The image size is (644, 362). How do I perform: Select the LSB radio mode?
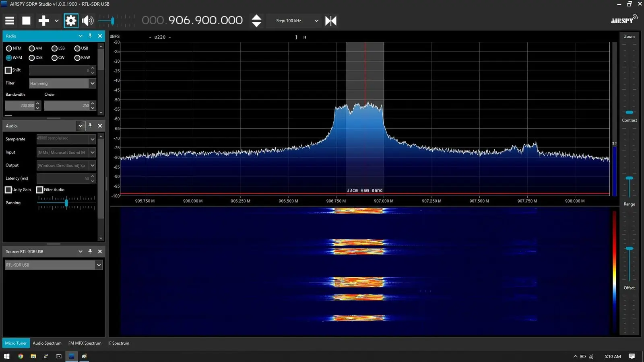coord(58,48)
